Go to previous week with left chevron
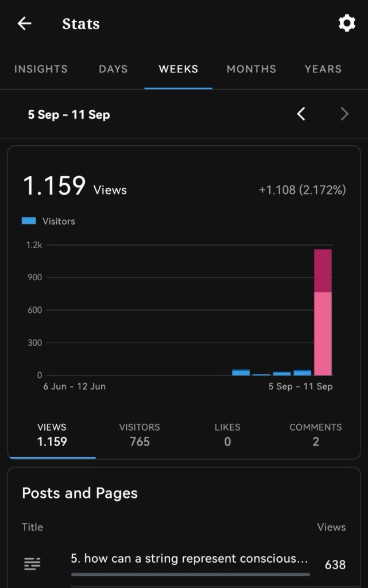This screenshot has height=588, width=368. coord(301,114)
